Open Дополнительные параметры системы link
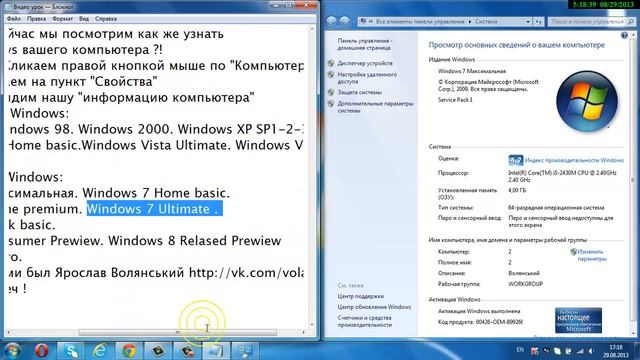 pos(375,107)
